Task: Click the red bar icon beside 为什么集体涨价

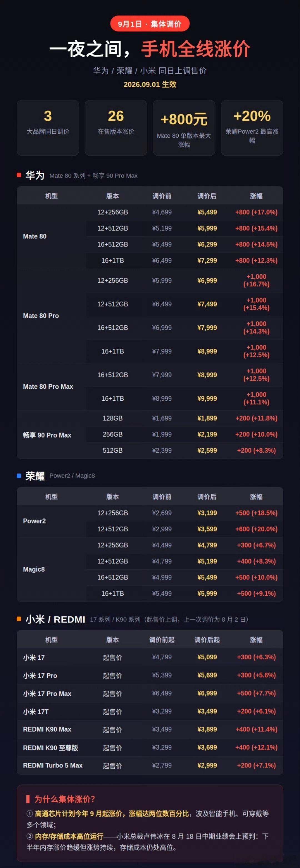Action: (x=28, y=799)
